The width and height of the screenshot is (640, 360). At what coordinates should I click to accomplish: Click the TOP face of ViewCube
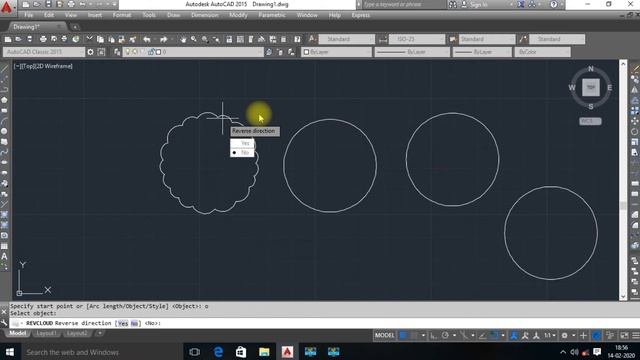[591, 87]
